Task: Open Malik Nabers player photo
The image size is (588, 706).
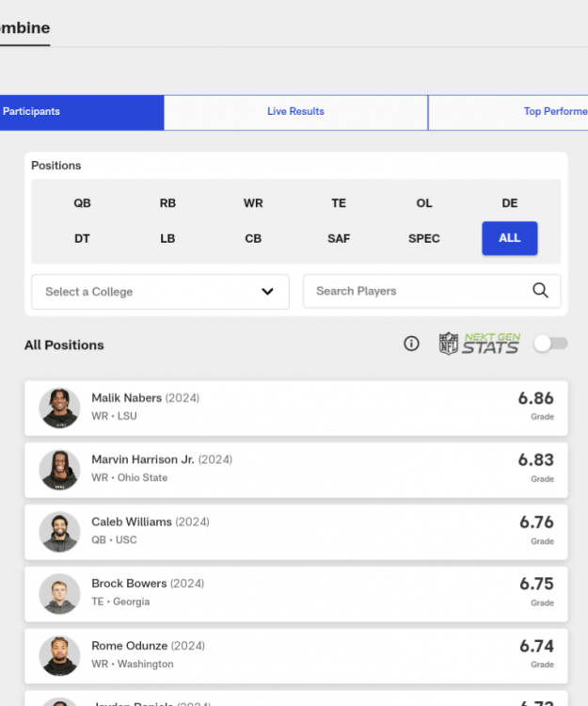Action: tap(59, 409)
